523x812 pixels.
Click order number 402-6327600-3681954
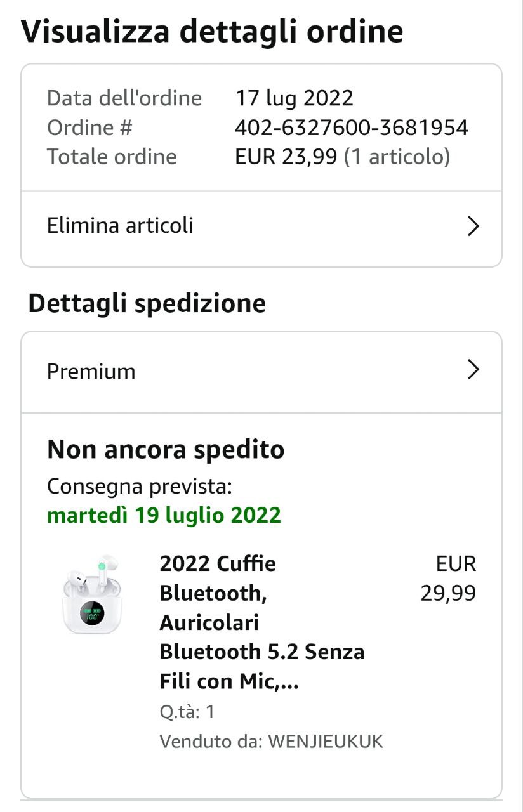(351, 128)
